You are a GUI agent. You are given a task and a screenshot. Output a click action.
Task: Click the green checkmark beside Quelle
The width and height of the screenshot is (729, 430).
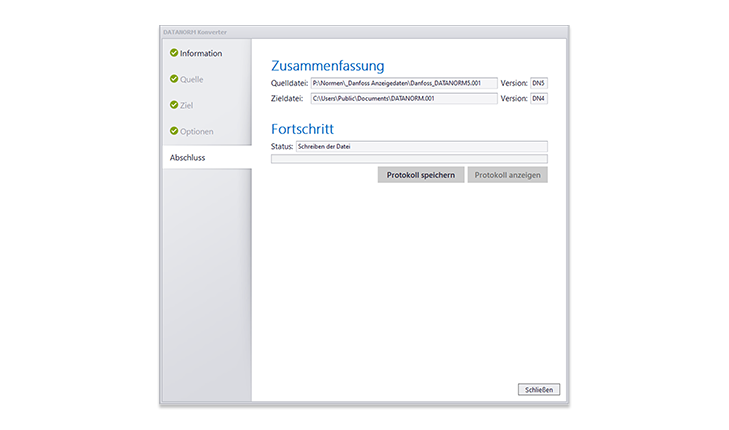pyautogui.click(x=174, y=79)
